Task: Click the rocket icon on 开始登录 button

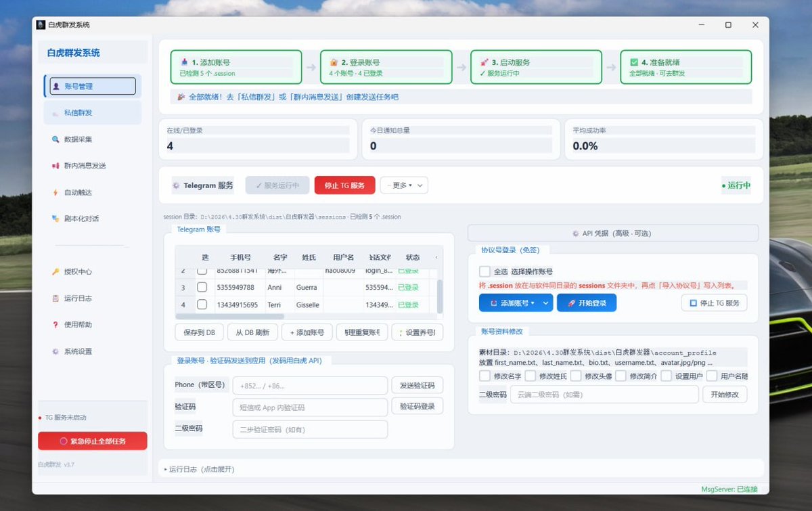Action: [572, 303]
